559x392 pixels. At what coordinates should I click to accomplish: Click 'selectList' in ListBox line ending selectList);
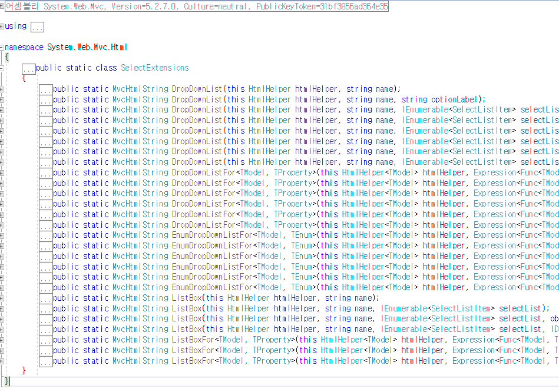(x=520, y=308)
